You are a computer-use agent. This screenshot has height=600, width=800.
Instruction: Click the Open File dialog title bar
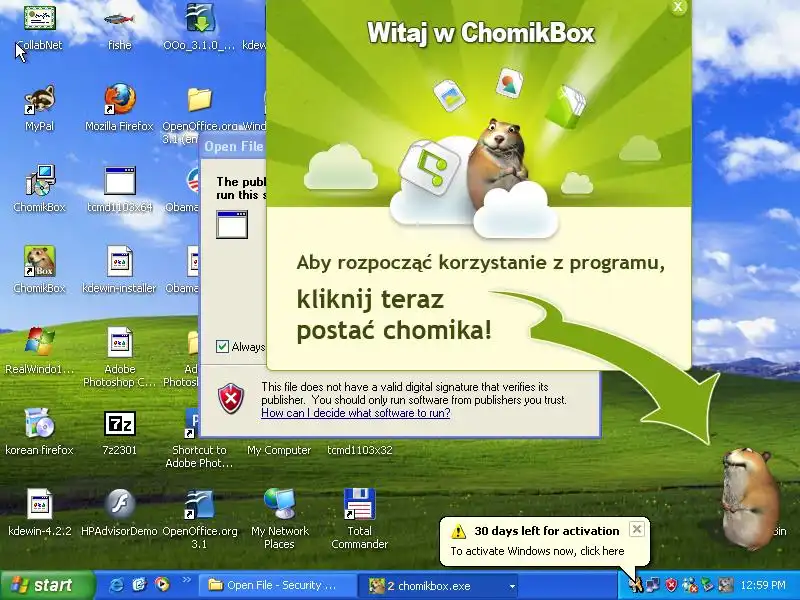[233, 146]
